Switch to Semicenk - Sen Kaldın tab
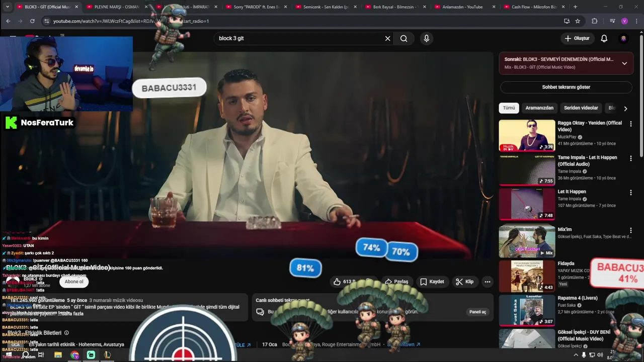The width and height of the screenshot is (644, 362). coord(326,7)
